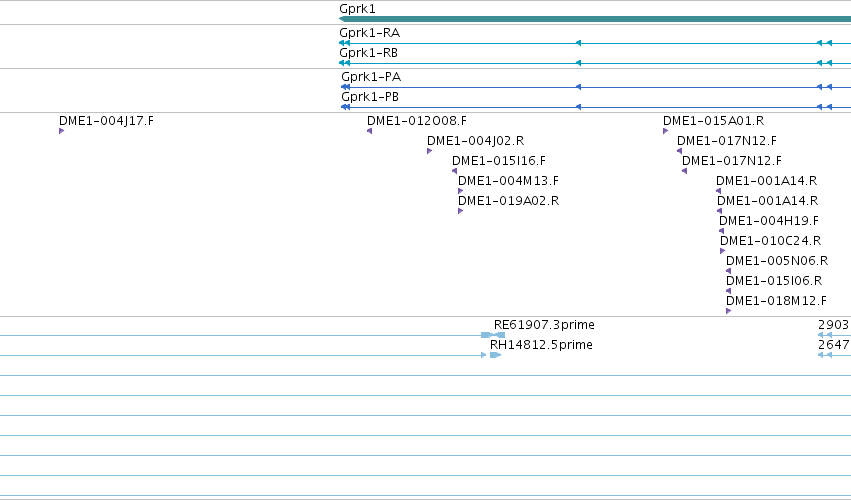851x500 pixels.
Task: Select the arrow glyph under DME1-018M12.F
Action: click(728, 312)
